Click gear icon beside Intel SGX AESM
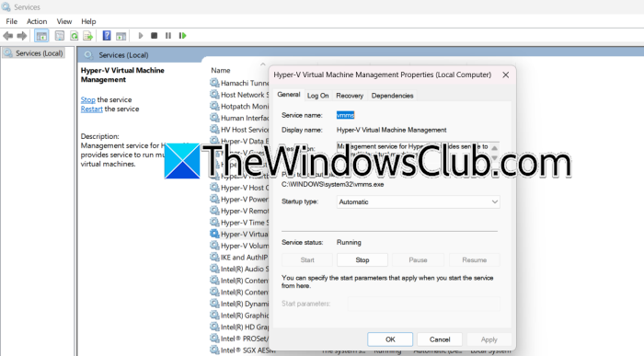The image size is (644, 356). [x=214, y=350]
